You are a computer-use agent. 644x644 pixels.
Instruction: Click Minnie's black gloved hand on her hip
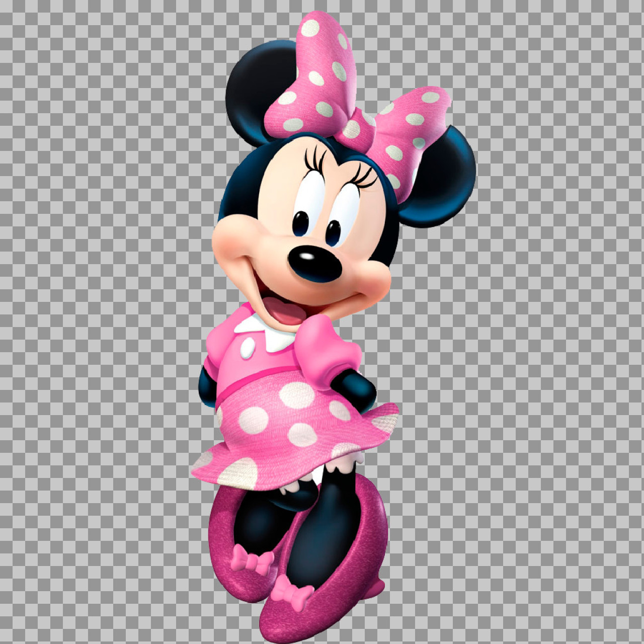coord(352,387)
